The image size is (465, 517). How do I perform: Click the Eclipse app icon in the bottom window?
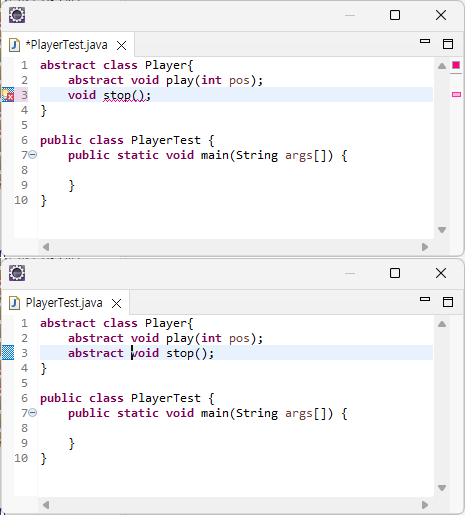tap(17, 273)
